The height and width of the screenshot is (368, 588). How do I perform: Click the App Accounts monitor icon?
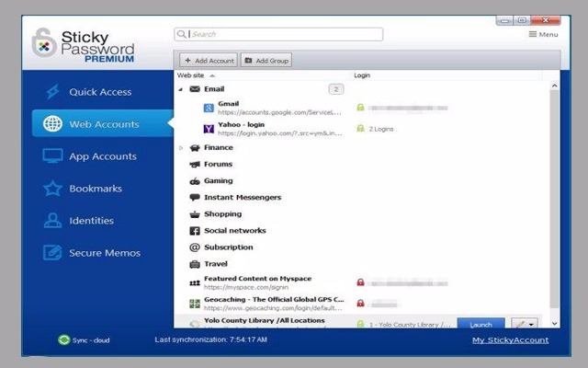(52, 155)
